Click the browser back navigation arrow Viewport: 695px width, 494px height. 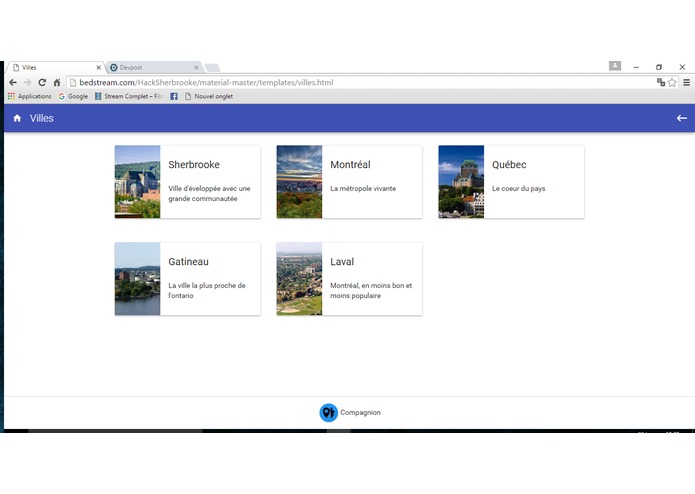[x=13, y=82]
